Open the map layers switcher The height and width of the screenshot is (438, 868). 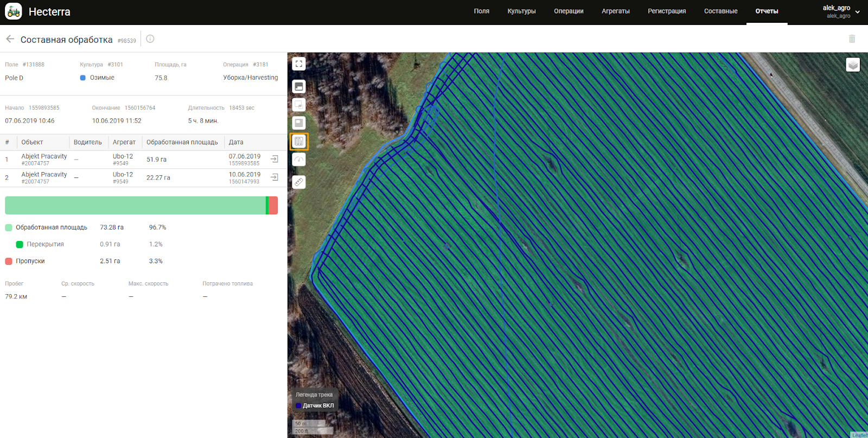pyautogui.click(x=853, y=65)
